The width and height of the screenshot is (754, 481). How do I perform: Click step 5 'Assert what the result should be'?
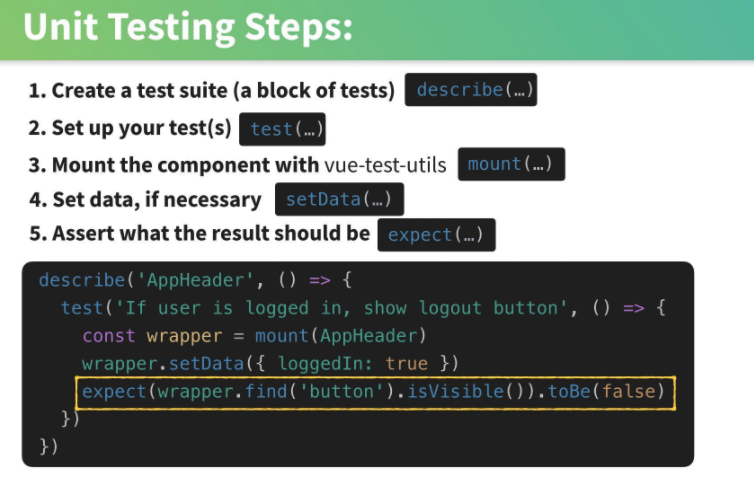tap(200, 233)
